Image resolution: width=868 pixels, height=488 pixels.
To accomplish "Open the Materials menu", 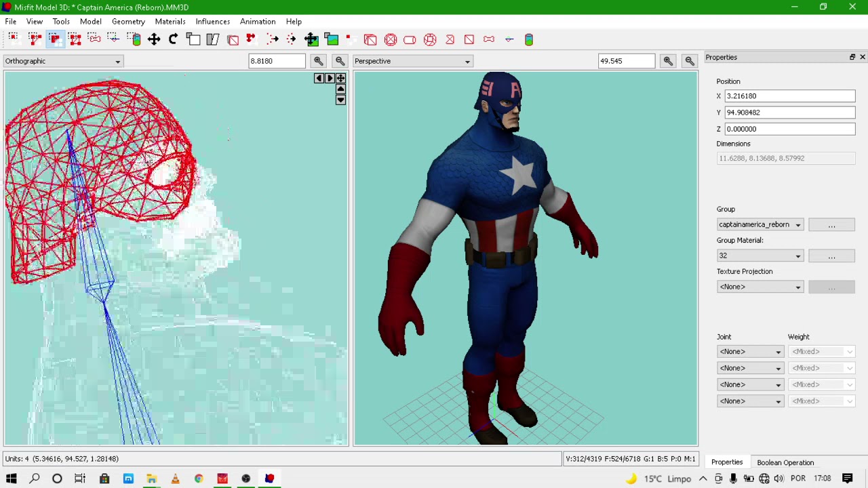I will (170, 21).
